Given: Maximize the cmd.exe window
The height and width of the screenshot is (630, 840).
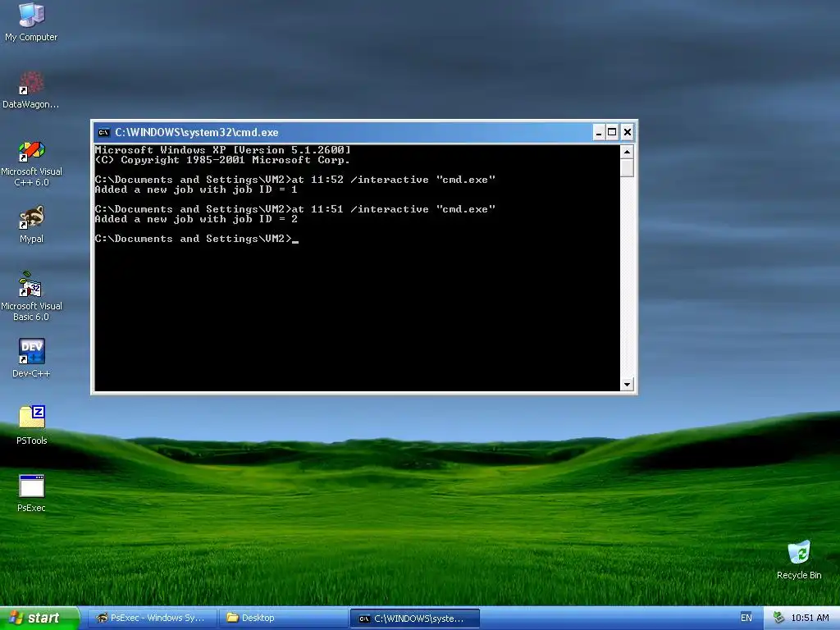Looking at the screenshot, I should 612,132.
